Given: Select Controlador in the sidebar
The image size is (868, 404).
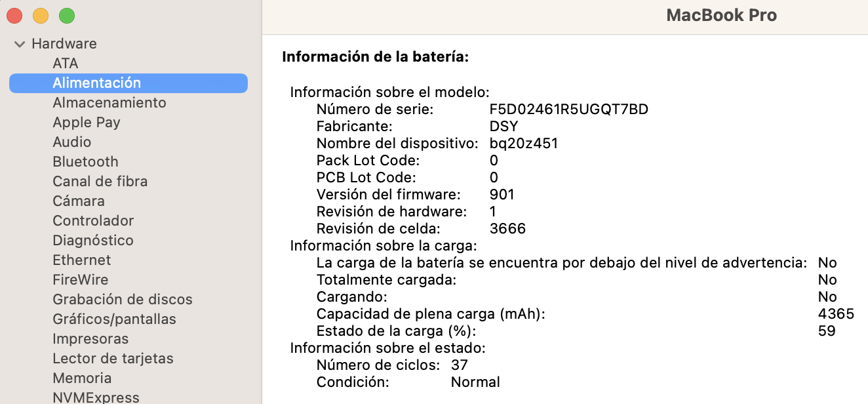Looking at the screenshot, I should click(x=93, y=221).
